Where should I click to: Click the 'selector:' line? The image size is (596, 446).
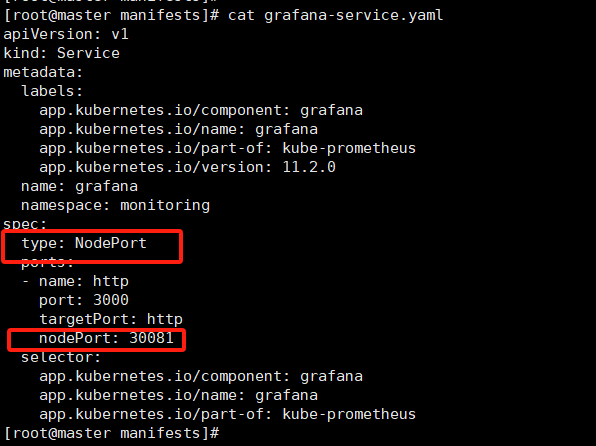coord(61,357)
